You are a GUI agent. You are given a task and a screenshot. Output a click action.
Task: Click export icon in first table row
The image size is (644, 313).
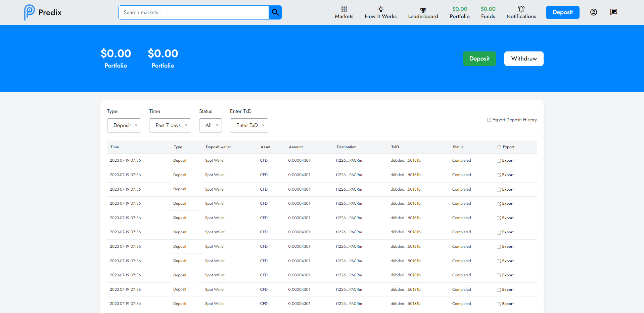point(499,161)
